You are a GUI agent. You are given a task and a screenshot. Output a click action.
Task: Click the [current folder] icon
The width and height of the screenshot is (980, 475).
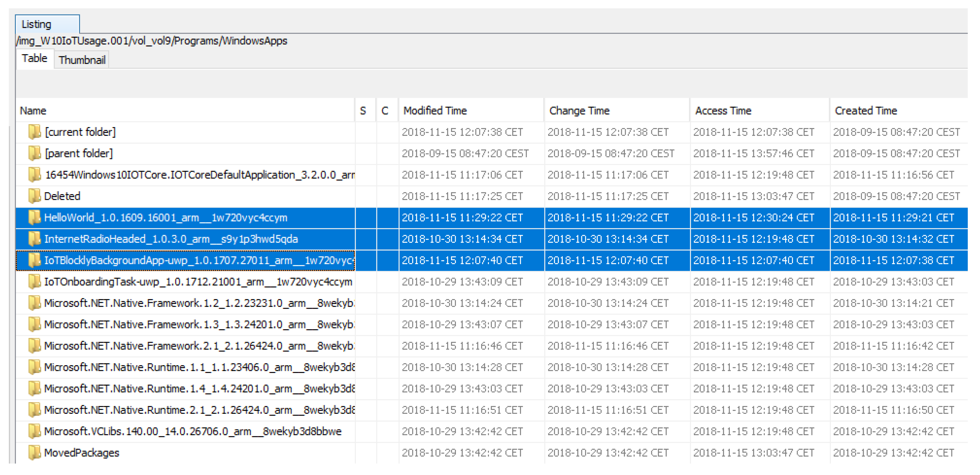click(x=34, y=132)
